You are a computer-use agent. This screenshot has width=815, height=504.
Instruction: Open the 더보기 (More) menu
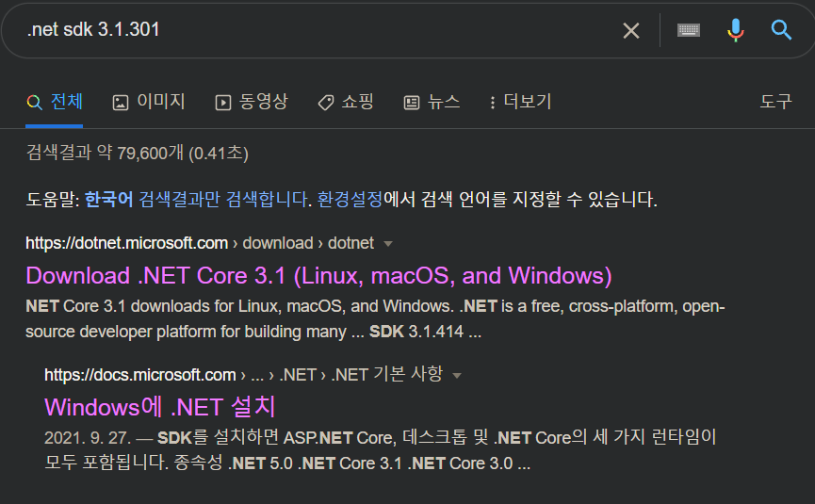coord(520,102)
